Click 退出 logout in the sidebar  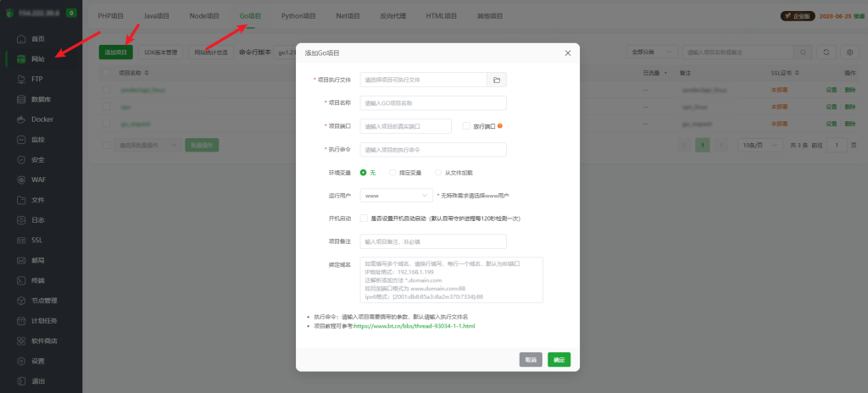(37, 381)
